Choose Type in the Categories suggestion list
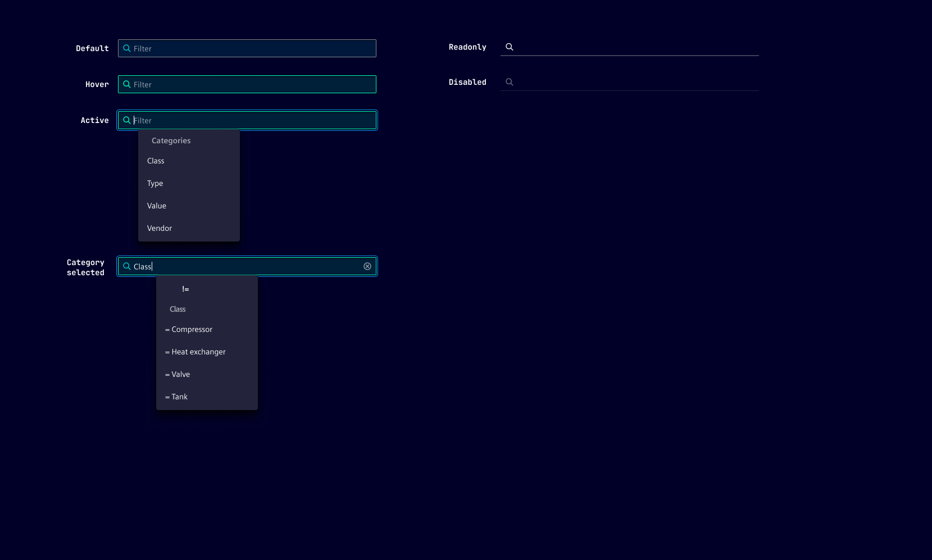 pyautogui.click(x=155, y=183)
